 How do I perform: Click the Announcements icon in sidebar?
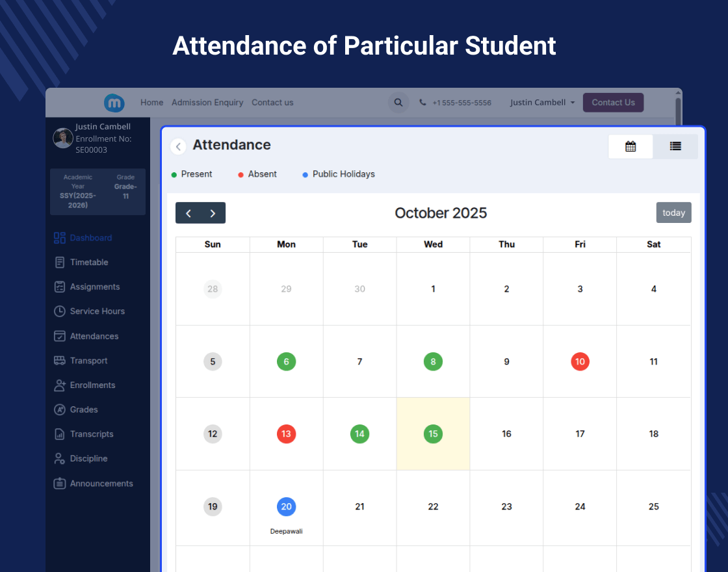(x=59, y=484)
